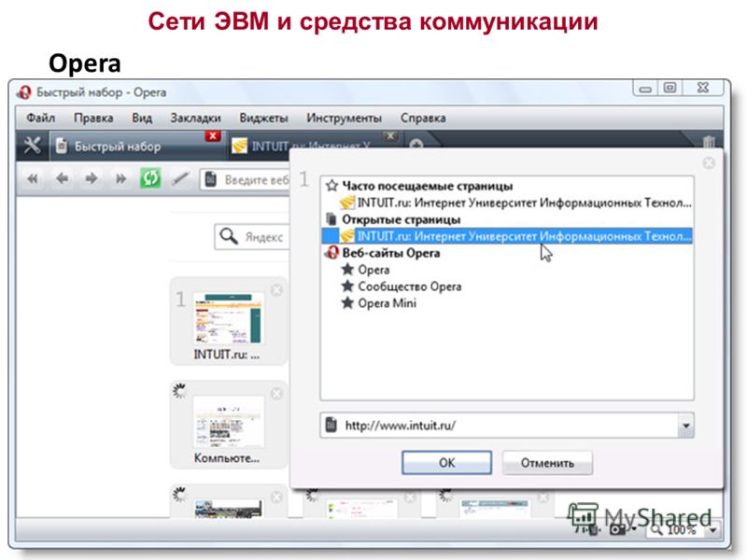Select the Opera website entry
Screen dimensions: 747x560
coord(373,270)
